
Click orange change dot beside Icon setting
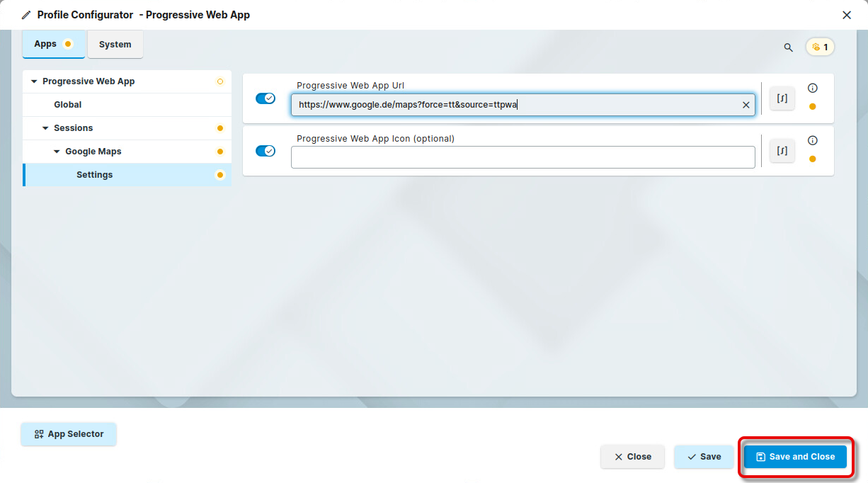(812, 159)
